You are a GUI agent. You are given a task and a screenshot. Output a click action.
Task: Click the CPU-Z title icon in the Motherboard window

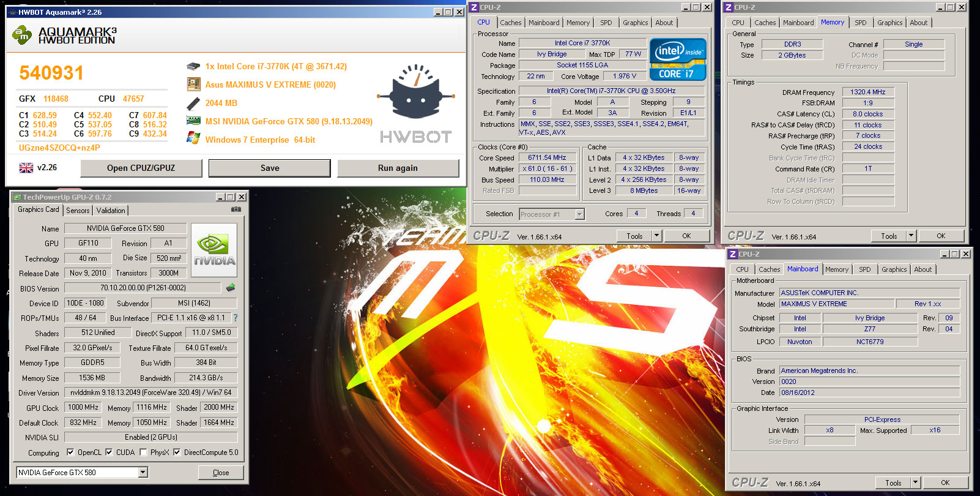732,254
